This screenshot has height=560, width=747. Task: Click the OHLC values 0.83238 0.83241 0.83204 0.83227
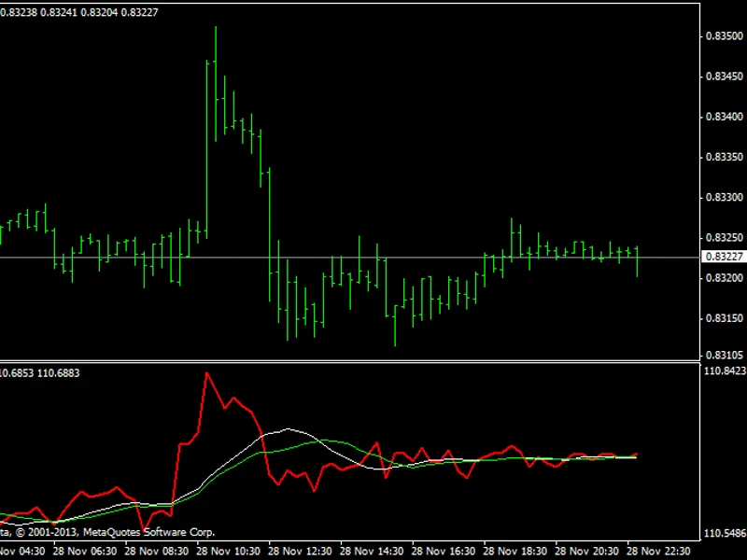coord(79,12)
